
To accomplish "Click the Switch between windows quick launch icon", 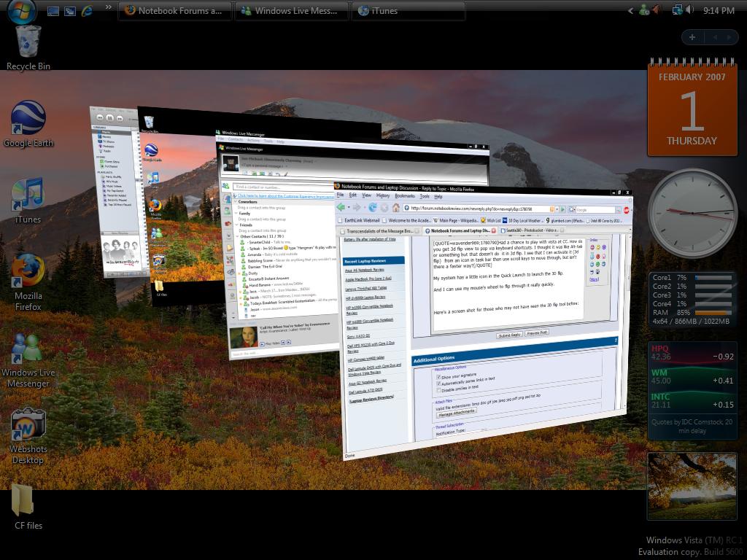I will (70, 11).
